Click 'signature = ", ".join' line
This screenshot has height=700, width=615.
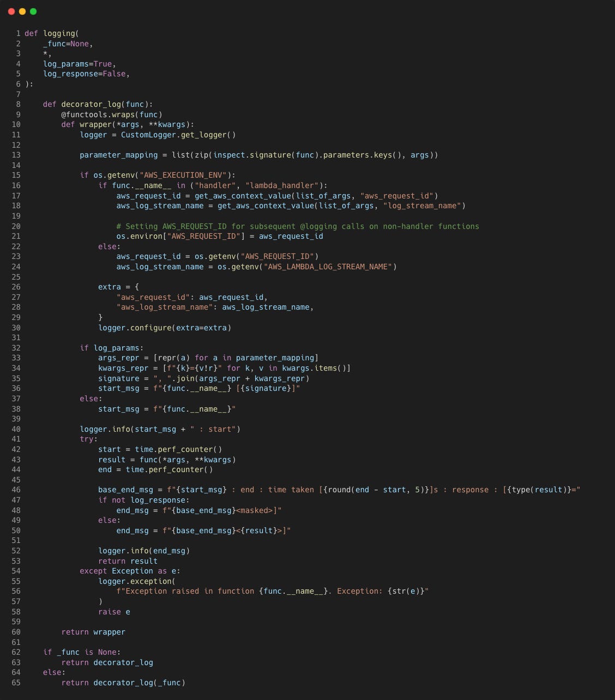click(x=203, y=378)
